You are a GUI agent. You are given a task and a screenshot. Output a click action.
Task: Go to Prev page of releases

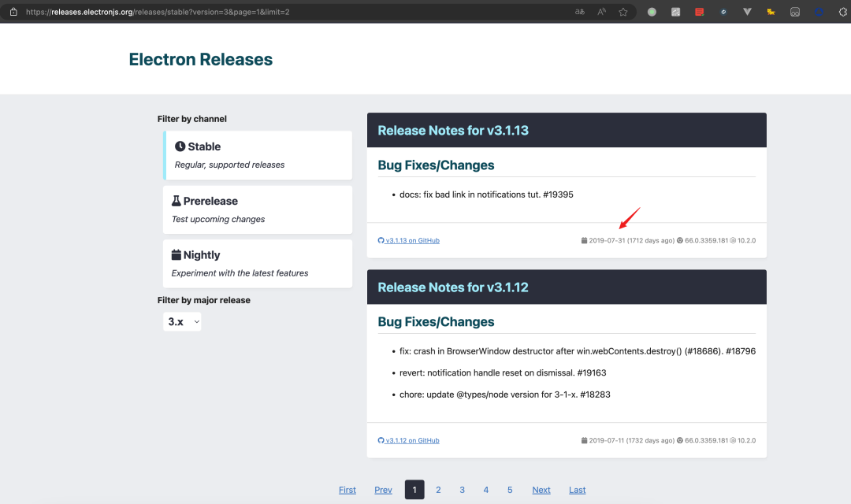point(383,490)
